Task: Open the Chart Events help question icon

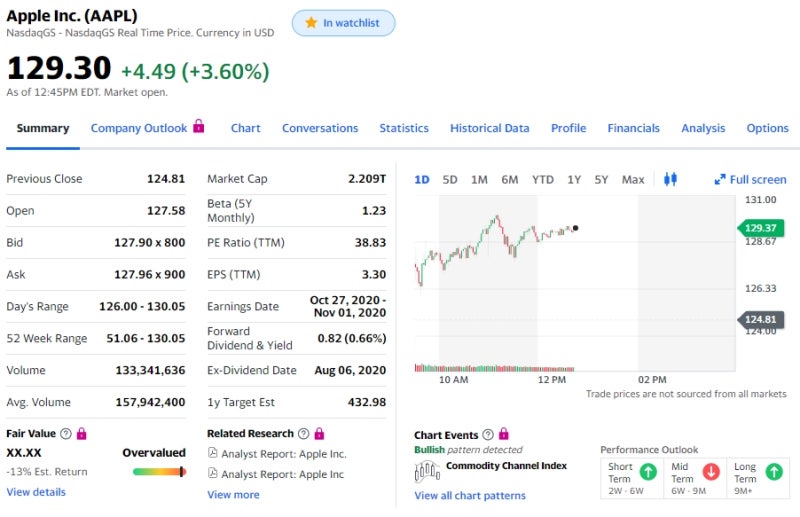Action: (x=488, y=435)
